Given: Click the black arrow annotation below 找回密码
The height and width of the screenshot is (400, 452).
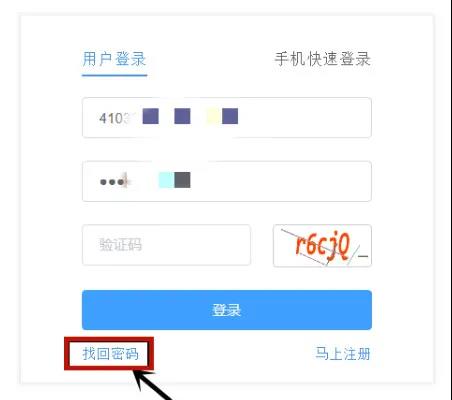Looking at the screenshot, I should tap(152, 384).
